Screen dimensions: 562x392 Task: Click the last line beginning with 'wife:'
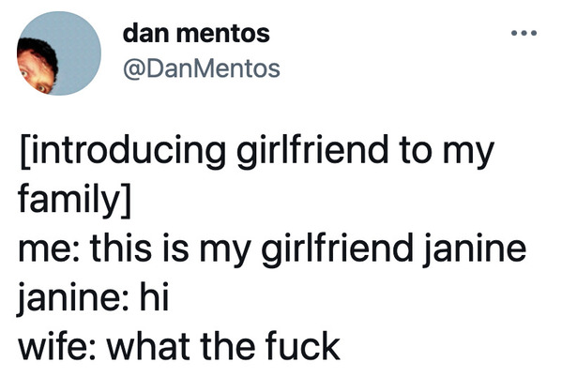pos(179,345)
